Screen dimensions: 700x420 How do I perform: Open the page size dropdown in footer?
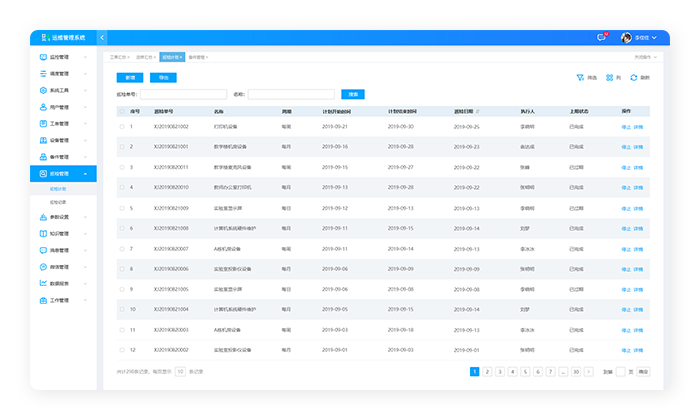(x=181, y=371)
